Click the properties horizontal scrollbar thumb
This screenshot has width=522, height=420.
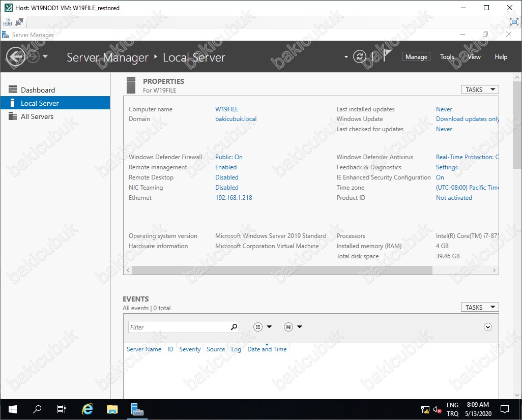(x=282, y=270)
